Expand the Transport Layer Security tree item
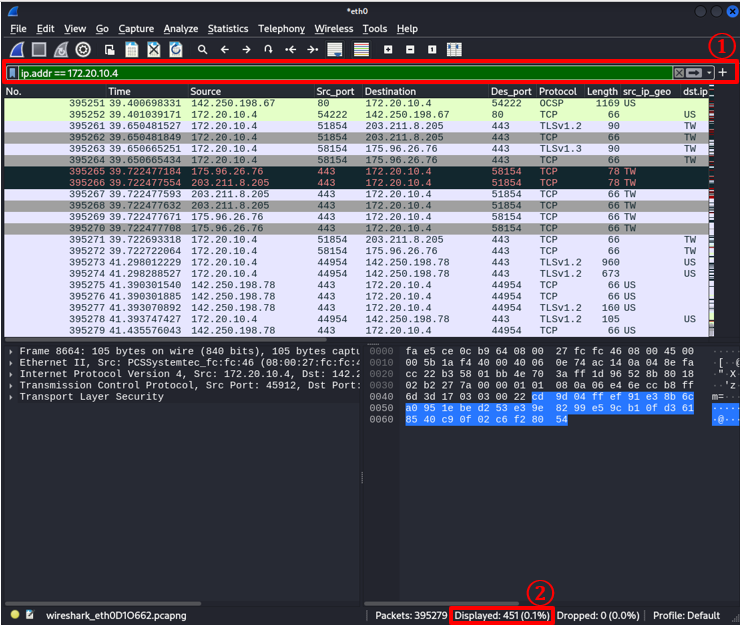This screenshot has width=740, height=625. tap(11, 397)
